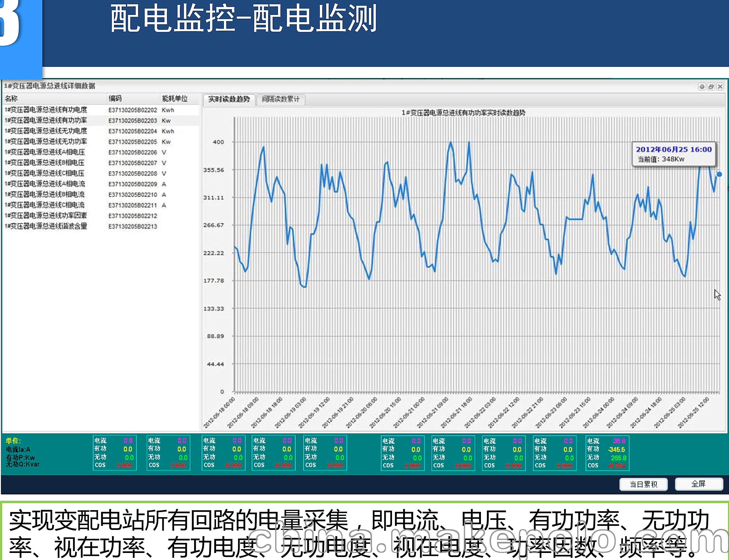Click the 265.8 无功 value
The height and width of the screenshot is (560, 729).
tap(618, 458)
